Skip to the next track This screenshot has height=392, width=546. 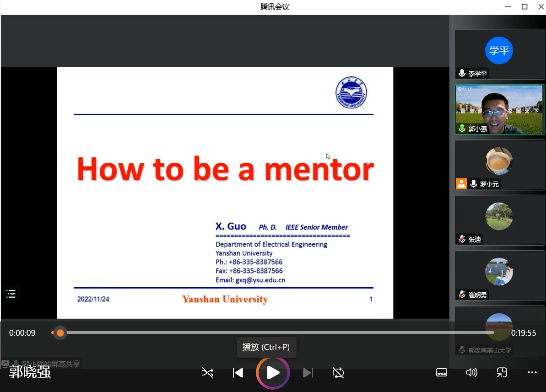pos(308,373)
